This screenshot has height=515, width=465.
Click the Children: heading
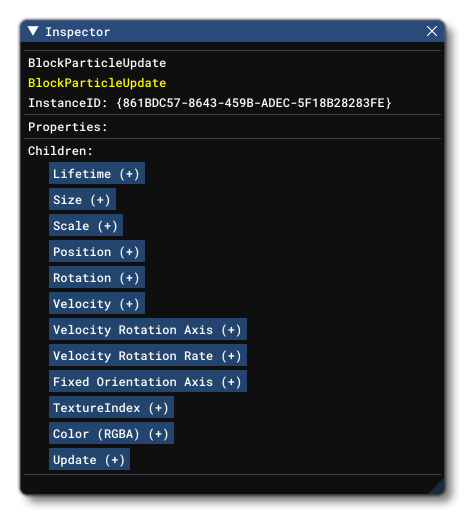pyautogui.click(x=60, y=151)
